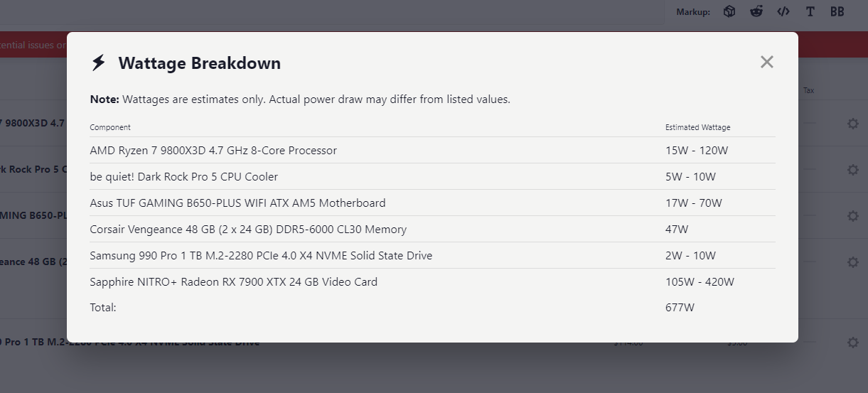Click be quiet! Dark Rock Pro 5 entry
Image resolution: width=868 pixels, height=393 pixels.
(x=183, y=177)
